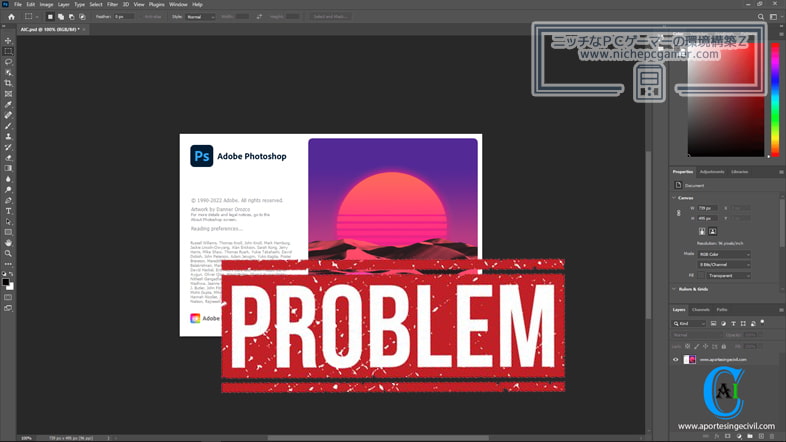This screenshot has height=442, width=786.
Task: Select the Move tool
Action: pos(8,41)
